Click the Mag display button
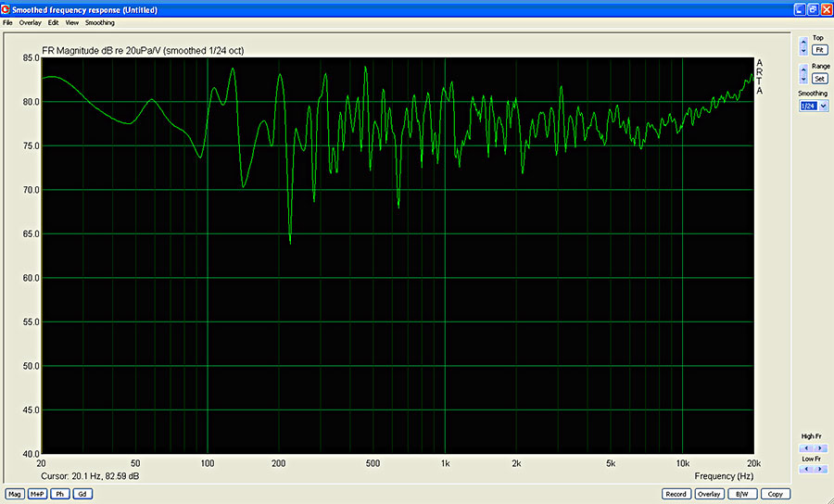Screen dimensions: 834x504 [x=15, y=494]
